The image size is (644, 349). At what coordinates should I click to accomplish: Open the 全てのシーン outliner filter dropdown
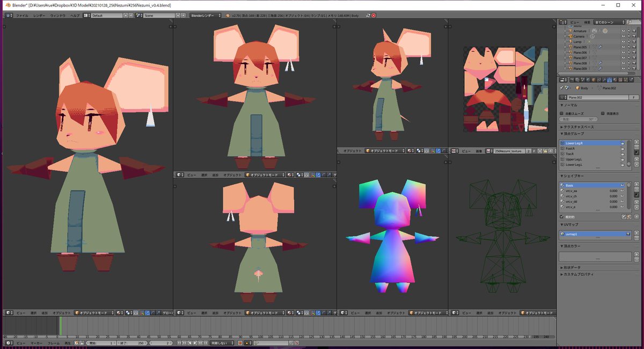(609, 22)
